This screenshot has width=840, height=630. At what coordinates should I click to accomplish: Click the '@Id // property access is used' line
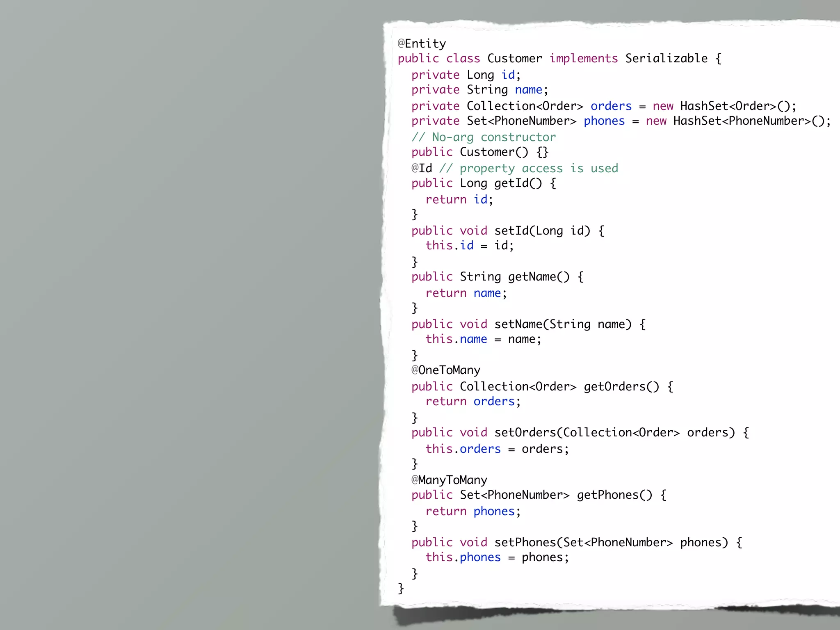click(x=515, y=168)
